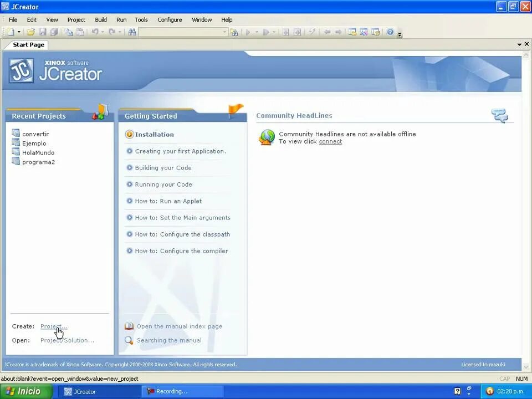Click Searching the manual link
The height and width of the screenshot is (399, 532).
point(168,340)
